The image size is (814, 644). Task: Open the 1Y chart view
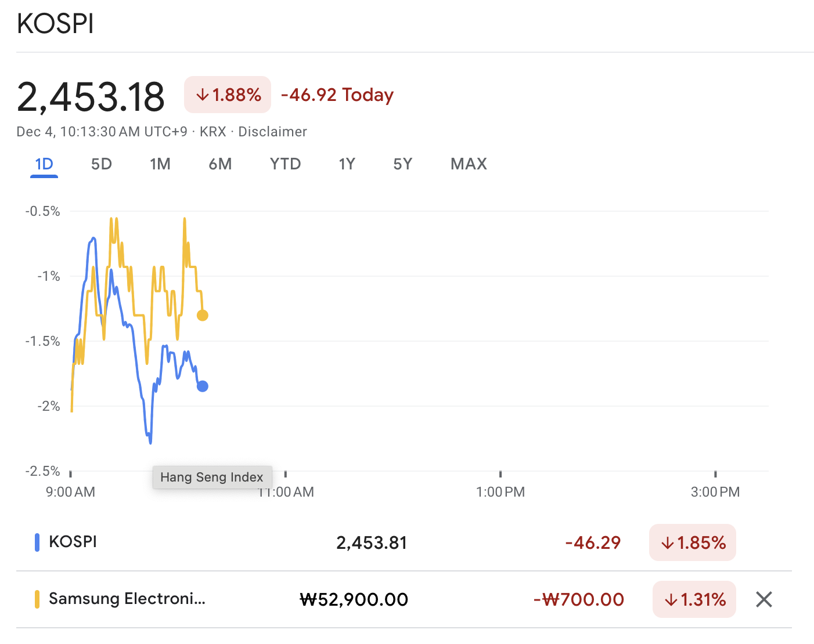(x=347, y=164)
